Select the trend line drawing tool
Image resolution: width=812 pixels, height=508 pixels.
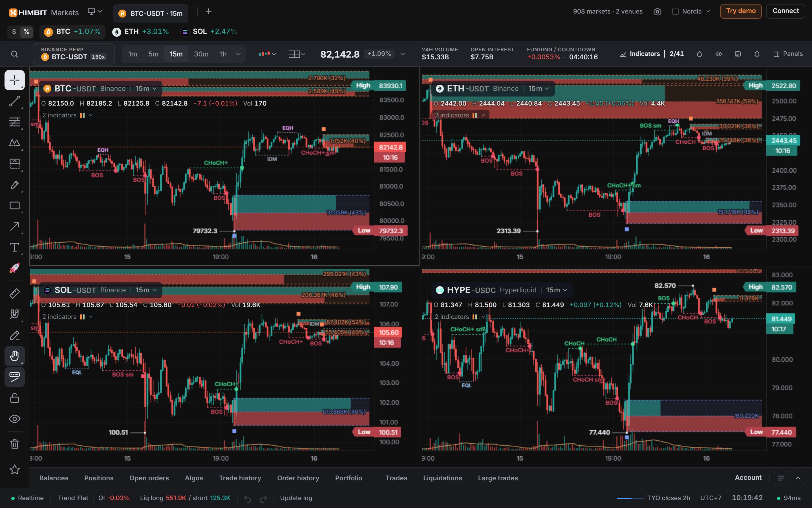pyautogui.click(x=14, y=101)
